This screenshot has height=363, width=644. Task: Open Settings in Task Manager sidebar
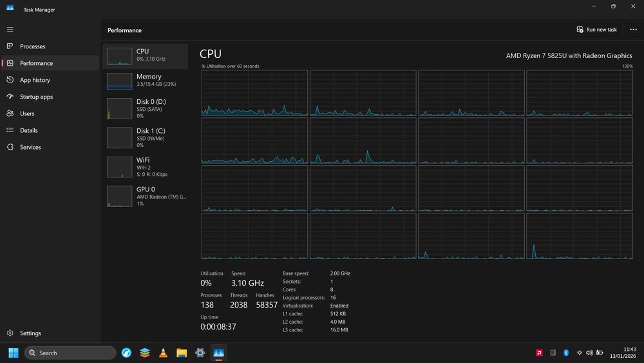50,333
